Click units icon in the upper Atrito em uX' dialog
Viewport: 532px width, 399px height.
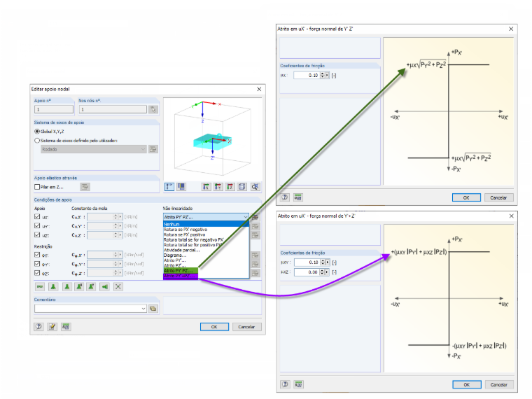298,197
